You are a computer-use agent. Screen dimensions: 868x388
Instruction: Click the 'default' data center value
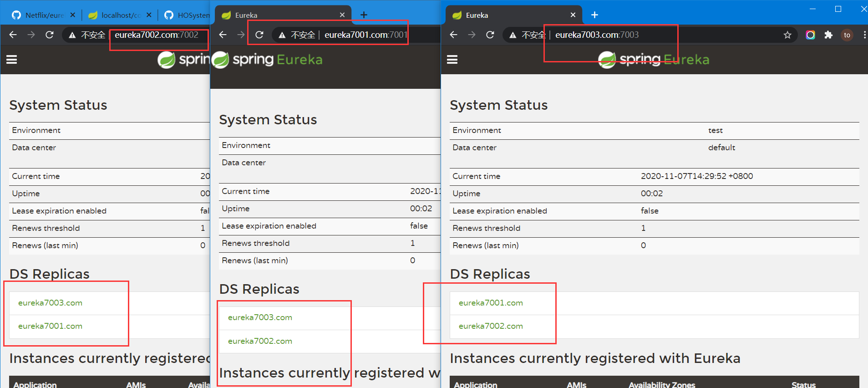point(721,148)
